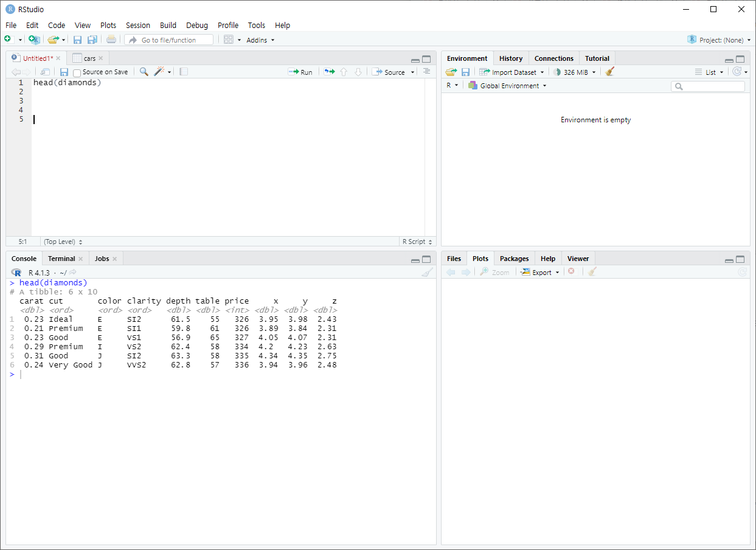This screenshot has height=550, width=756.
Task: Close the Jobs tab
Action: coord(114,259)
